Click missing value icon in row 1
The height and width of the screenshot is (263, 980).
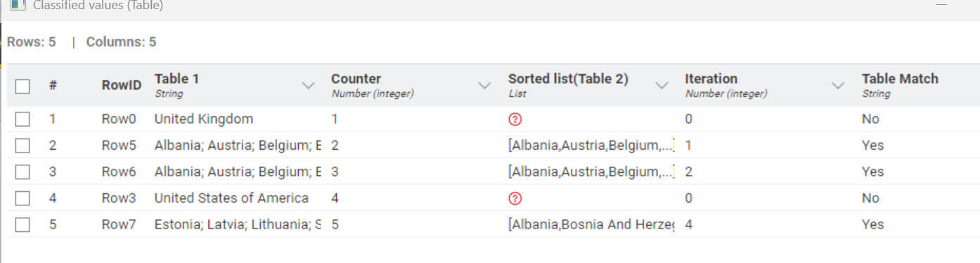tap(515, 120)
